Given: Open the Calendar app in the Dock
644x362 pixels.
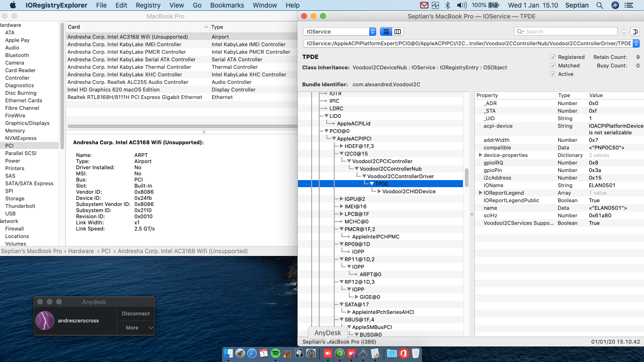Looking at the screenshot, I should click(264, 353).
